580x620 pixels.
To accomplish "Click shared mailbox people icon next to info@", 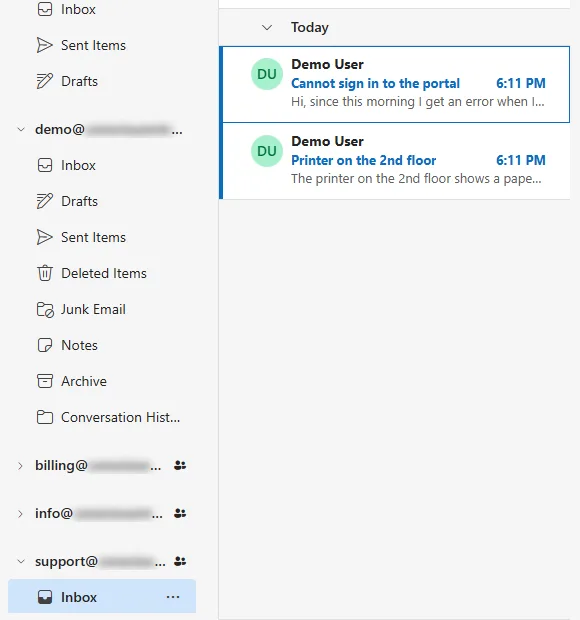I will (180, 513).
